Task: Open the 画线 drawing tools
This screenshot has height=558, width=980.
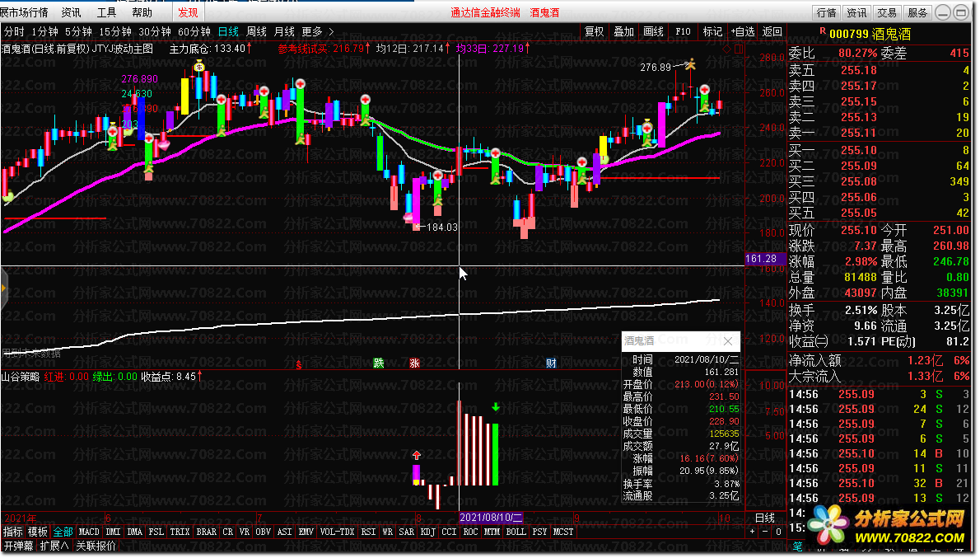Action: point(653,31)
